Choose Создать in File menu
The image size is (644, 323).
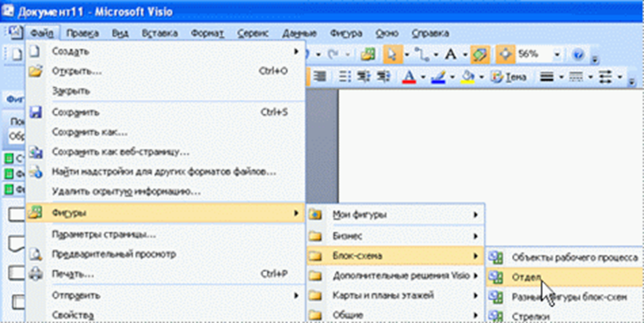click(165, 52)
